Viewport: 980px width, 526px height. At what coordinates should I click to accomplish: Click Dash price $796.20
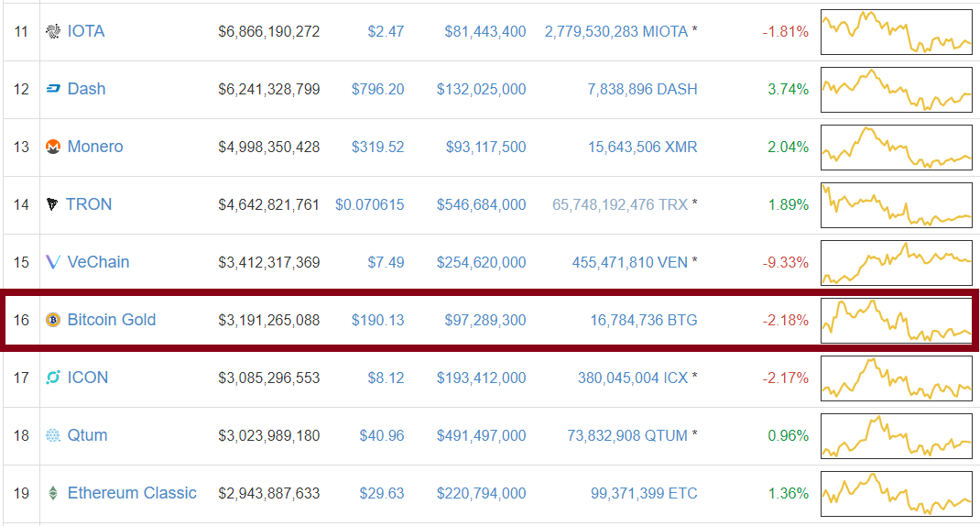click(377, 90)
